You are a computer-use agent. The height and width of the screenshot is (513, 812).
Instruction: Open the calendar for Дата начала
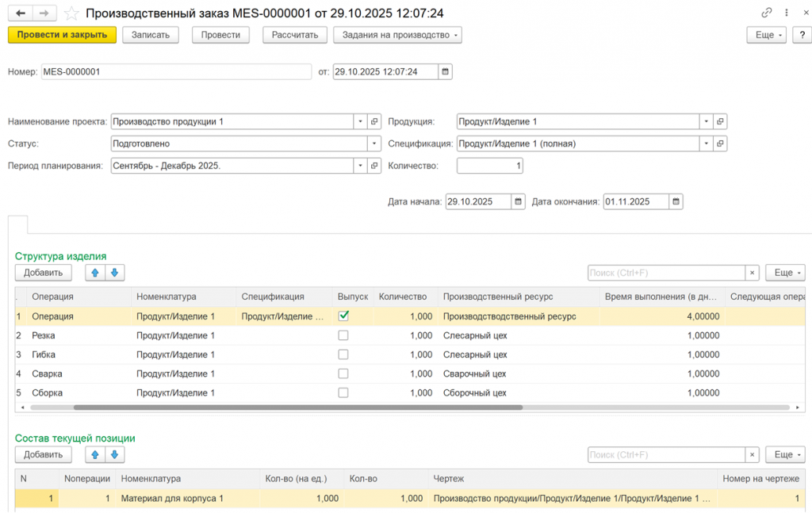pos(518,201)
